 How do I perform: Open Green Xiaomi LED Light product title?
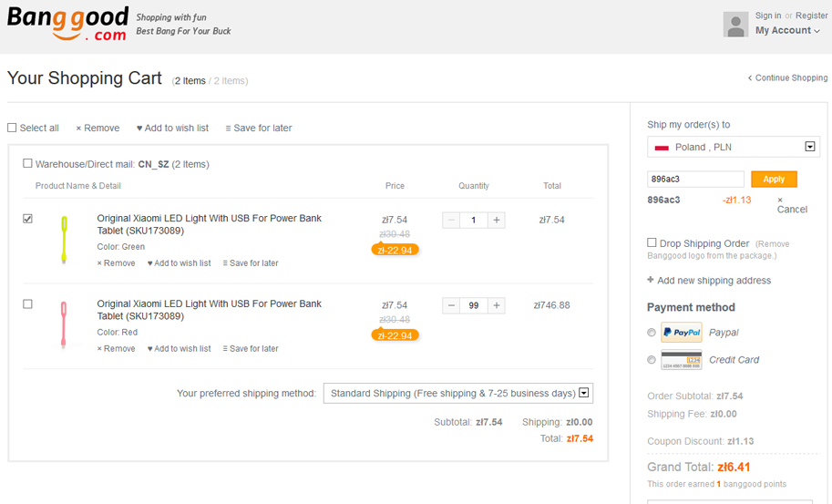click(x=209, y=224)
